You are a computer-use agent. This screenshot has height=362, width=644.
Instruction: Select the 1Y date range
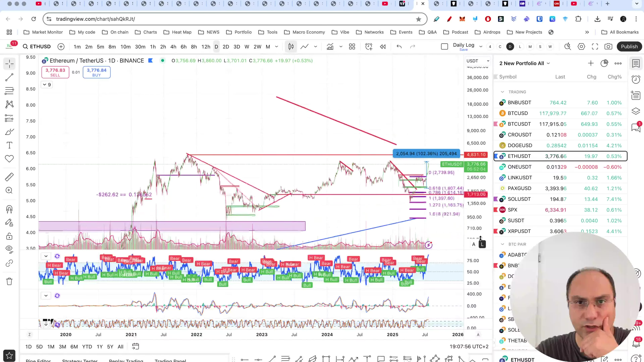99,347
